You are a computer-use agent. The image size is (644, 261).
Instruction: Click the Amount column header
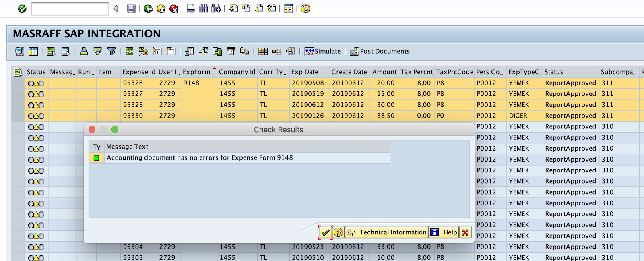tap(384, 72)
